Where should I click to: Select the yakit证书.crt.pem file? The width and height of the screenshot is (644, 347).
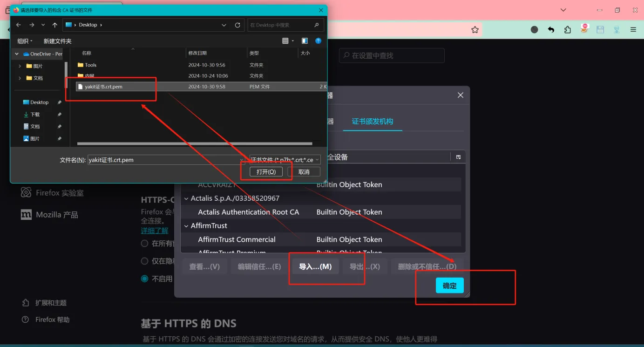(x=201, y=87)
